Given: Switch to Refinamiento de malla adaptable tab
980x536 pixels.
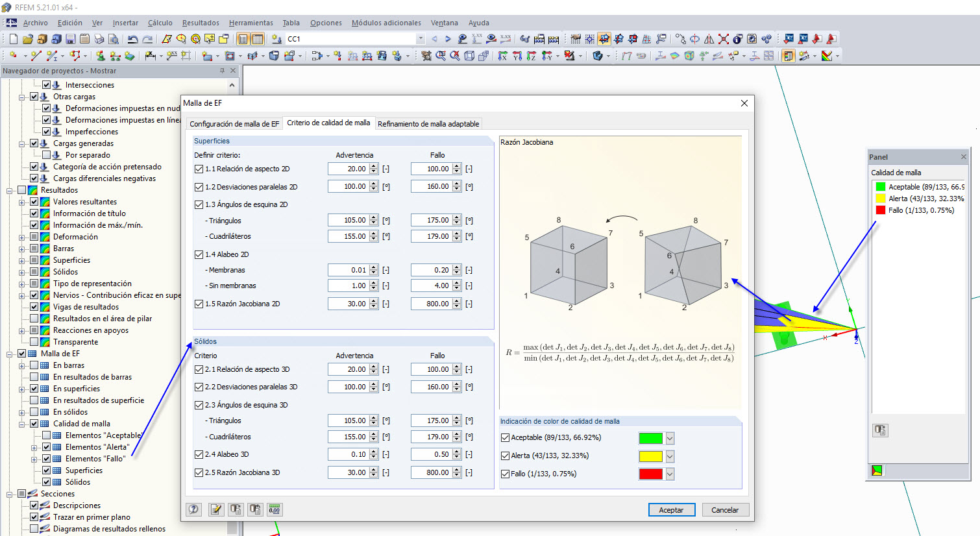Looking at the screenshot, I should point(428,124).
